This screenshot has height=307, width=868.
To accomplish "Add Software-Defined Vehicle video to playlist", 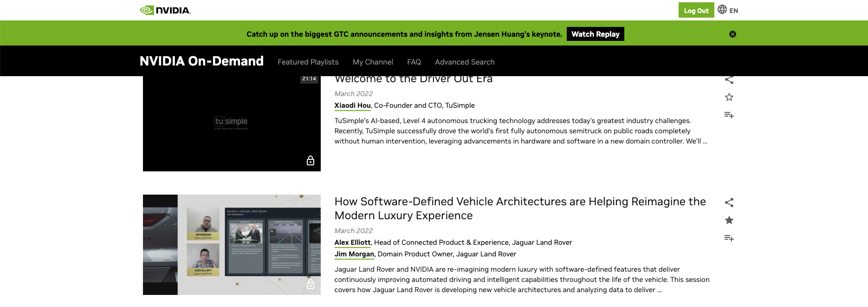I will pos(729,238).
